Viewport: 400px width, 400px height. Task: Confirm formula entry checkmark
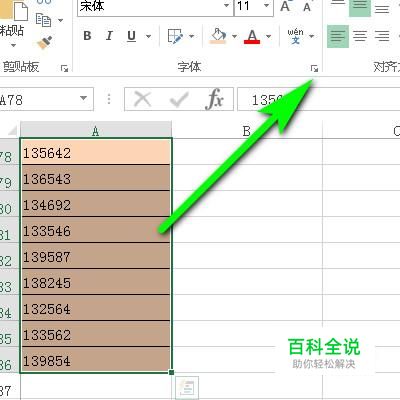pyautogui.click(x=179, y=99)
